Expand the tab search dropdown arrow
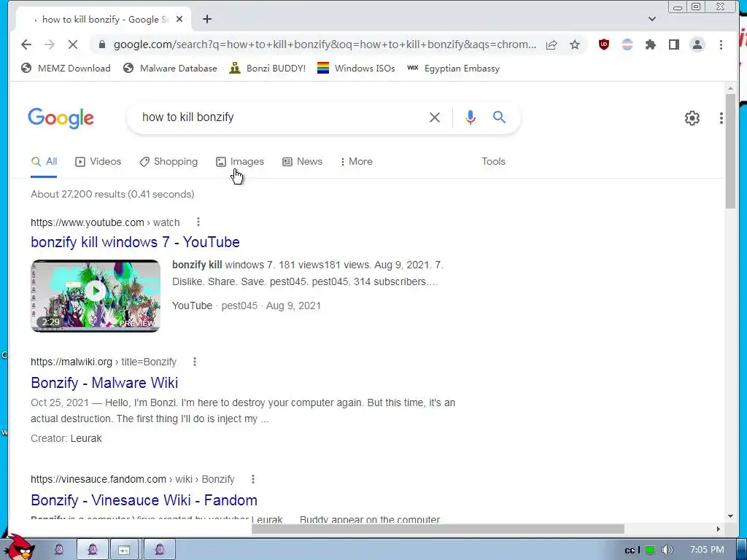Viewport: 747px width, 560px height. 652,19
